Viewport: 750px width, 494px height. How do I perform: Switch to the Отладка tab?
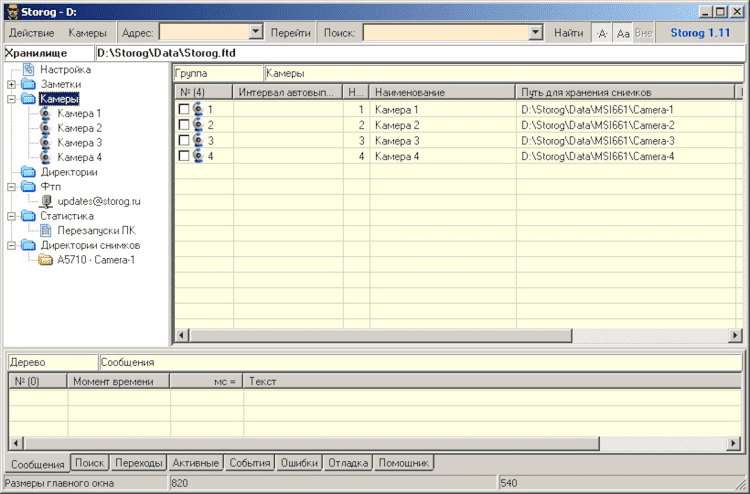(x=348, y=462)
